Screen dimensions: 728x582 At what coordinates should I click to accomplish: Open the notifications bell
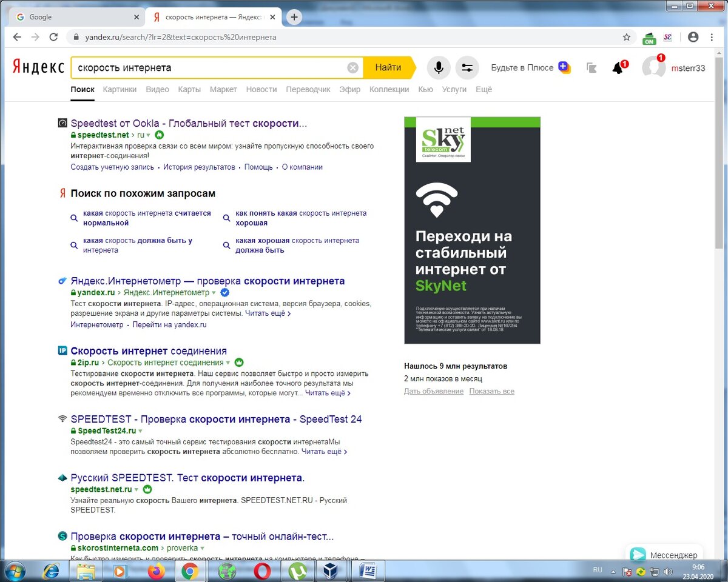click(x=618, y=67)
